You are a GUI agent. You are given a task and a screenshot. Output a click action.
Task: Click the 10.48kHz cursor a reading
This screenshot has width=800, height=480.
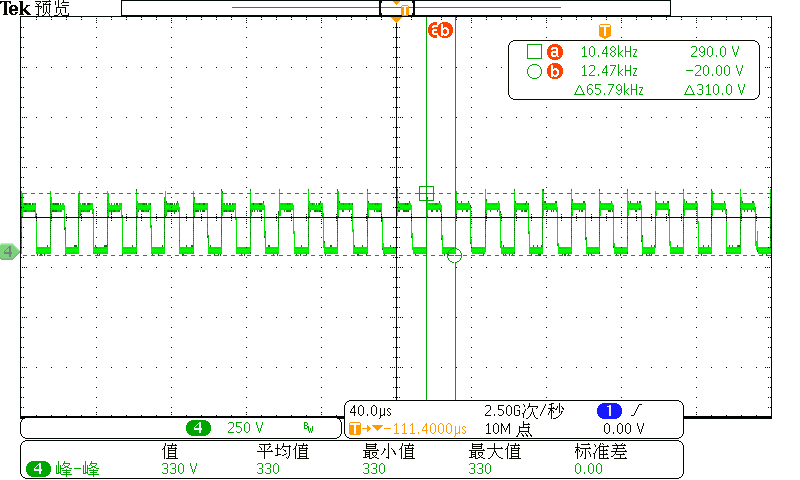(x=609, y=52)
